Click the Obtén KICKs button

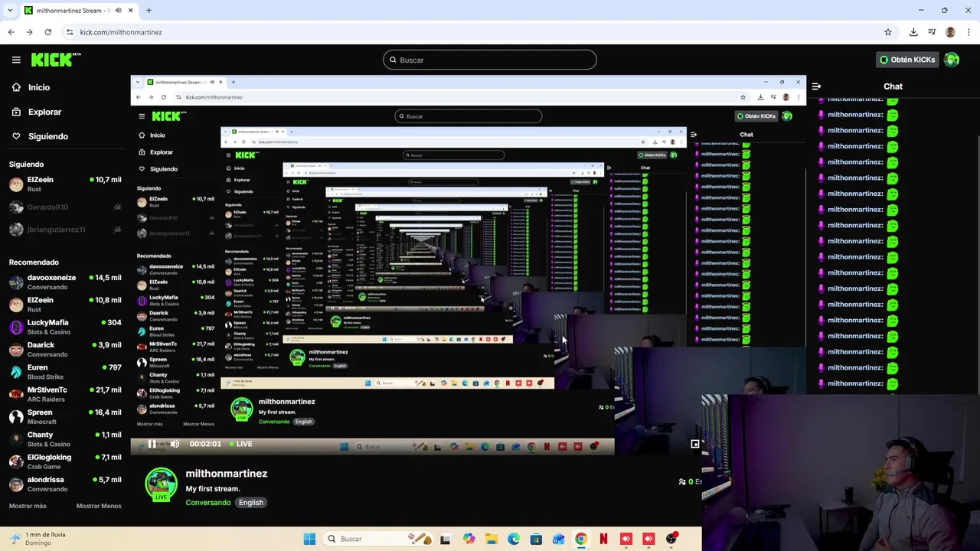pos(907,60)
